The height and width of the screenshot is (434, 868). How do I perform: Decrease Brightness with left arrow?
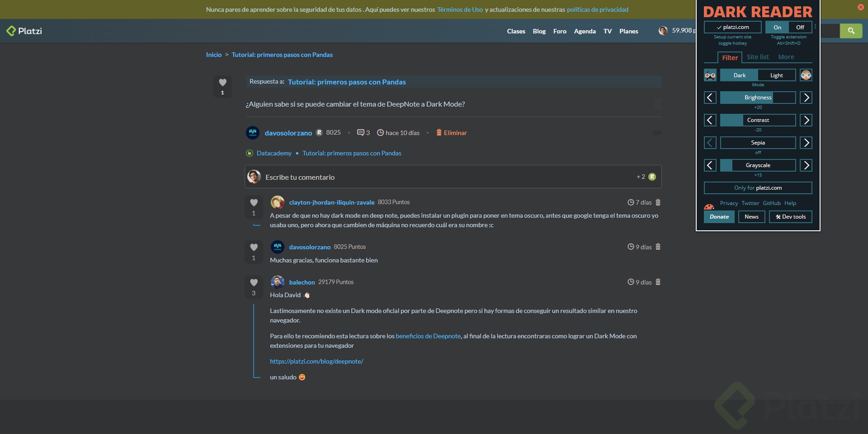(x=710, y=98)
